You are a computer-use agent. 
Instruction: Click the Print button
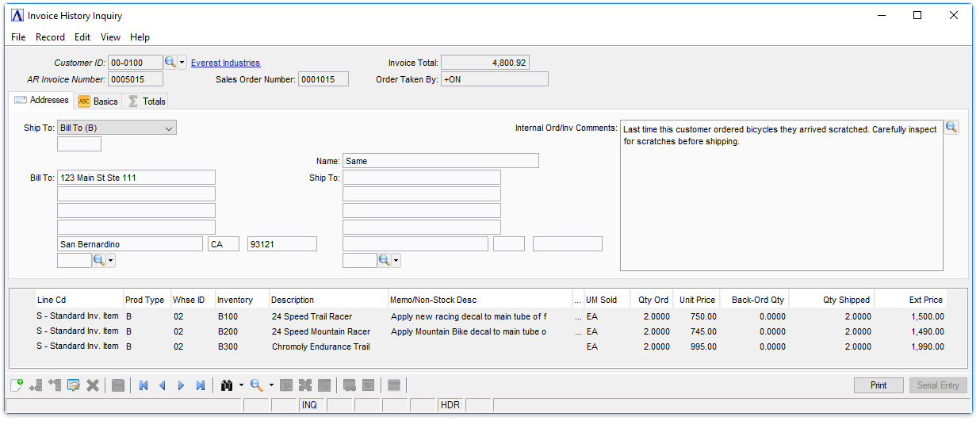click(x=879, y=385)
